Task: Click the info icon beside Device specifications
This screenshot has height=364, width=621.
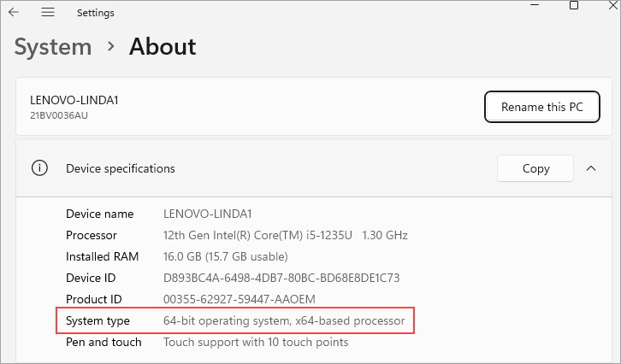Action: (39, 168)
